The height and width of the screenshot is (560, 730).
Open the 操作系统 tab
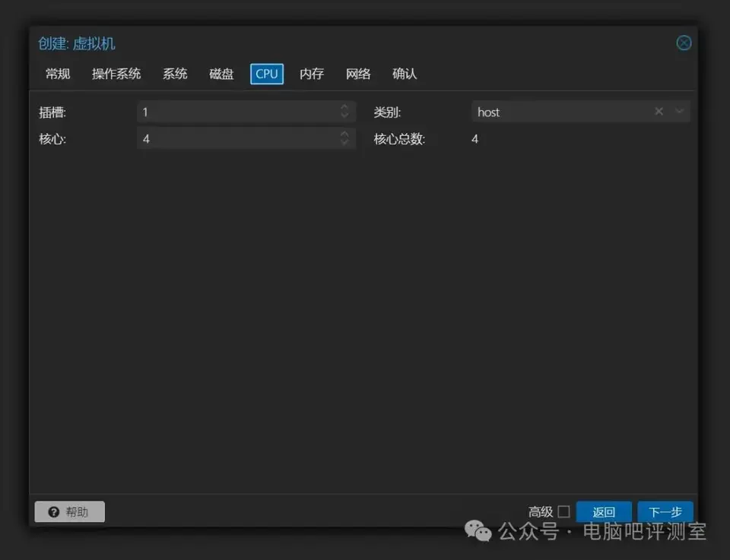pos(116,74)
